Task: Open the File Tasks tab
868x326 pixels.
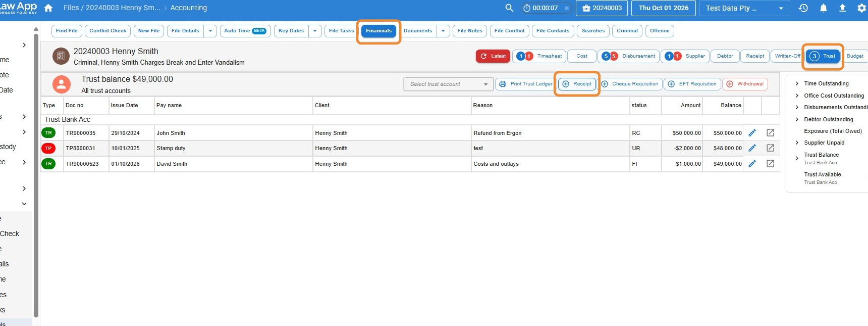Action: (341, 31)
